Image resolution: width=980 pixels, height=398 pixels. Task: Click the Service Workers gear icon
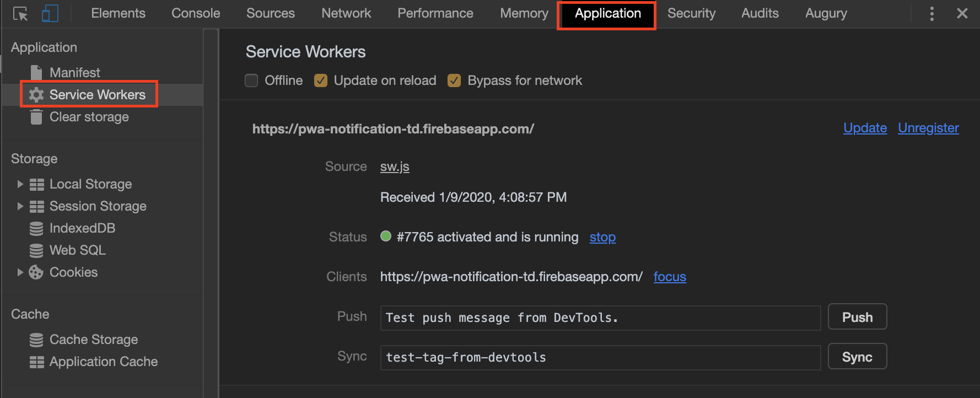(36, 95)
